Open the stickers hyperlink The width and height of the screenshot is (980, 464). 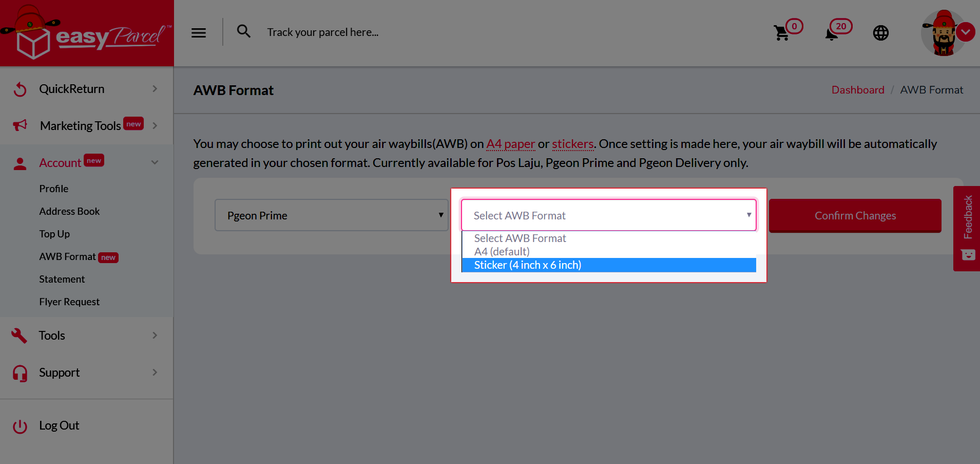572,144
